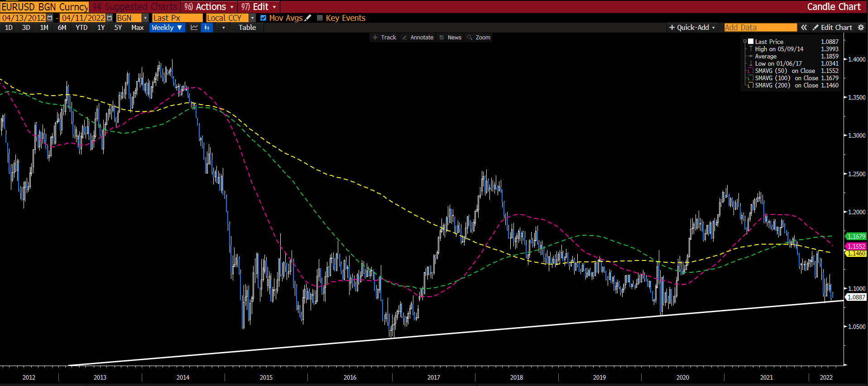Image resolution: width=868 pixels, height=386 pixels.
Task: Open the Weekly periodicity dropdown
Action: coord(167,28)
